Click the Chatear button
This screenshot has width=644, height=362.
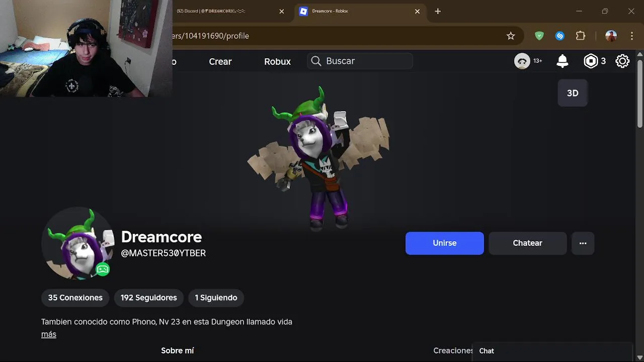[x=528, y=243]
